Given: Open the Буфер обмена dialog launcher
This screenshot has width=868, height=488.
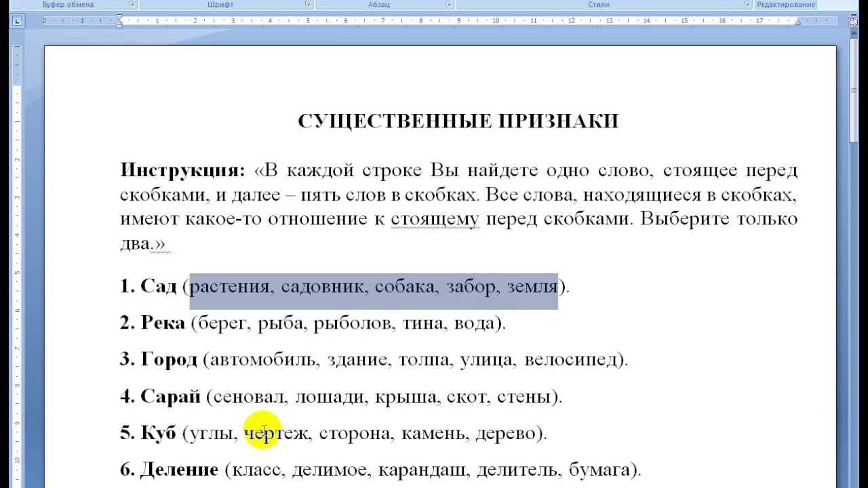Looking at the screenshot, I should click(x=131, y=4).
